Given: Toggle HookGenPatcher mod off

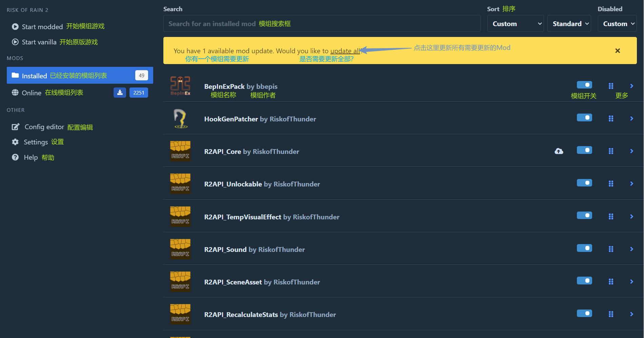Looking at the screenshot, I should point(584,117).
